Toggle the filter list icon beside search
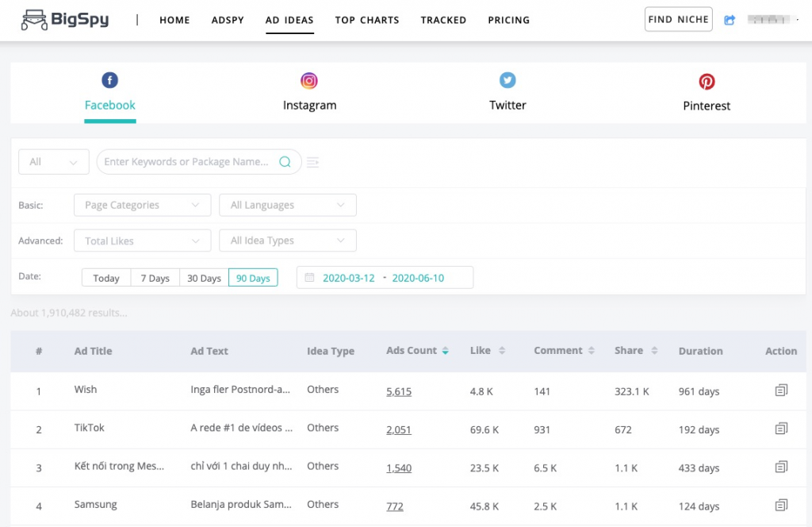 click(312, 162)
